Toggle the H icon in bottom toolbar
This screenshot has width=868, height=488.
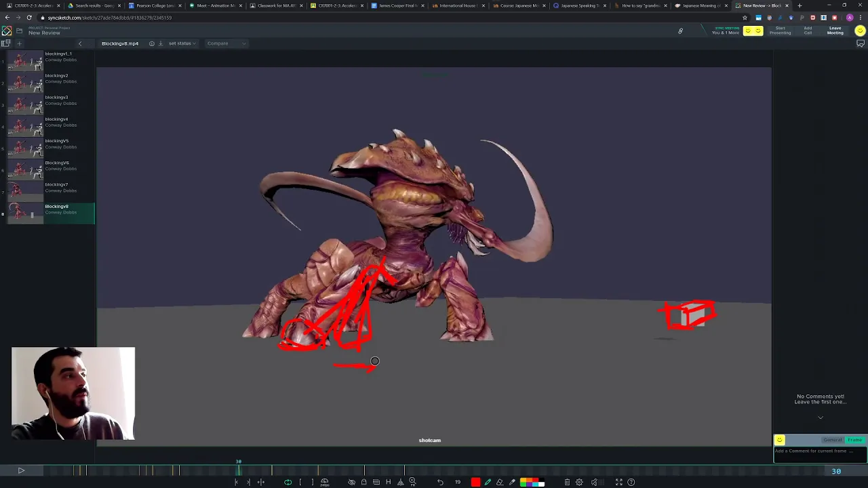pos(388,482)
